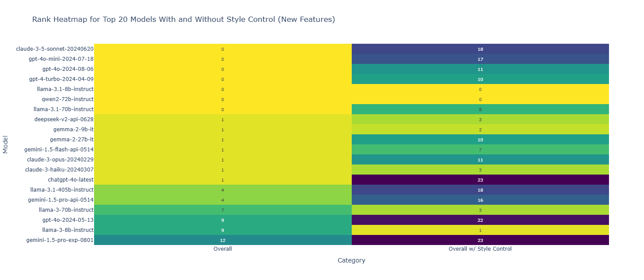
Task: Select the gemma-2-9b-it model label
Action: click(x=73, y=129)
